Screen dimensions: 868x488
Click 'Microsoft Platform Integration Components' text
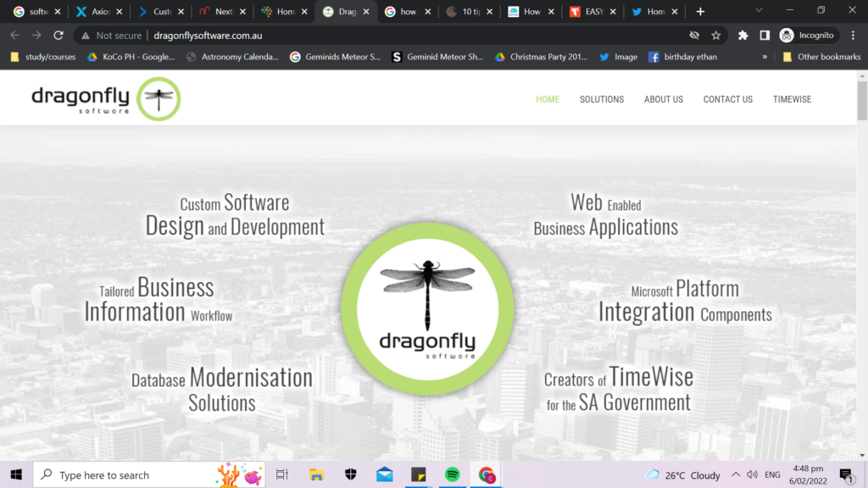(685, 301)
